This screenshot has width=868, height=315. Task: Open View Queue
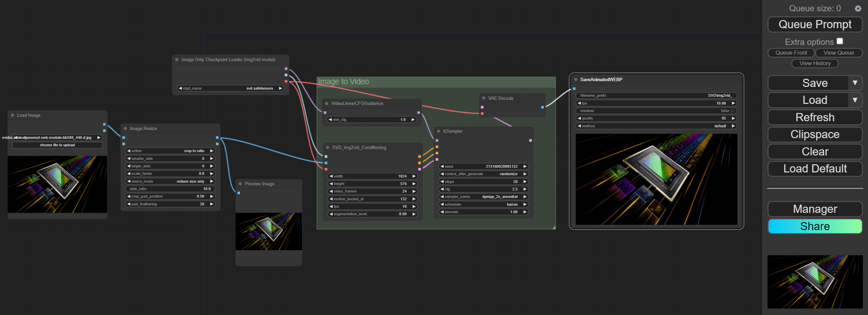838,53
